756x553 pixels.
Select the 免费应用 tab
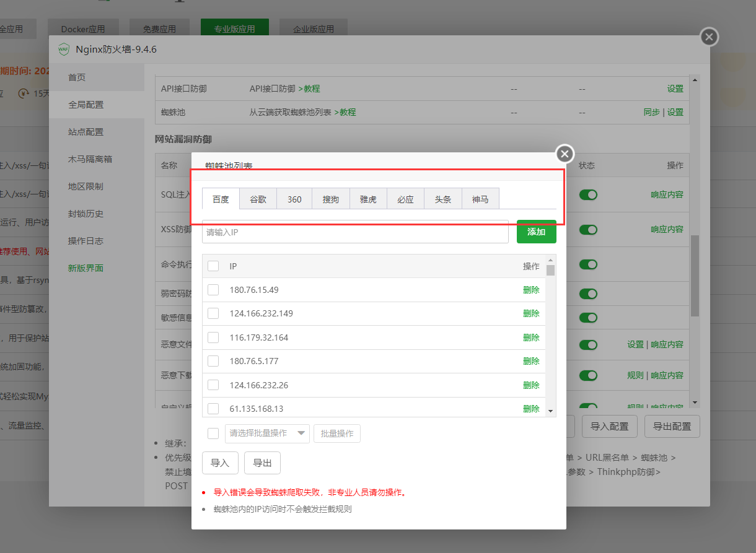coord(159,28)
